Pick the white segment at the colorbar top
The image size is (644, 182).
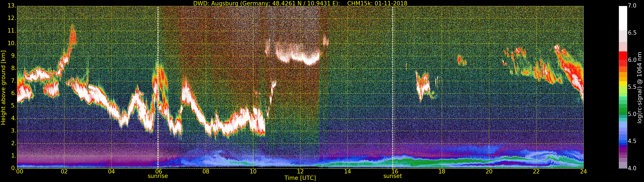[x=623, y=18]
